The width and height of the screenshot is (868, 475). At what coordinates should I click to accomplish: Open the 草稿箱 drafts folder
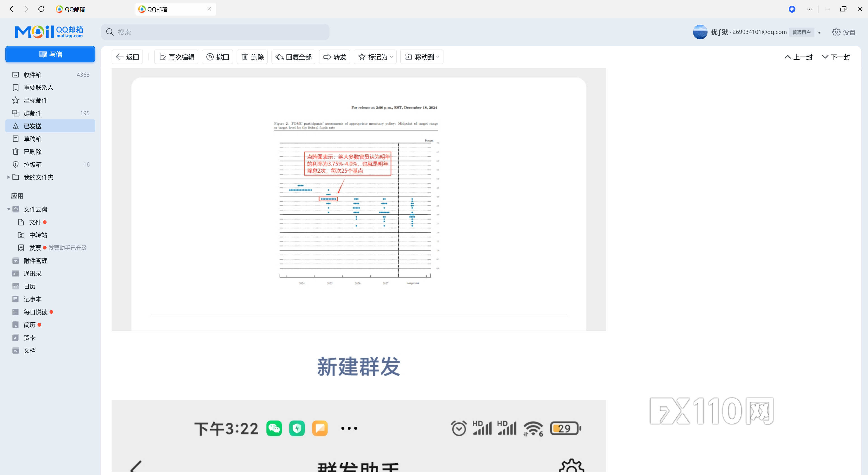click(x=50, y=139)
